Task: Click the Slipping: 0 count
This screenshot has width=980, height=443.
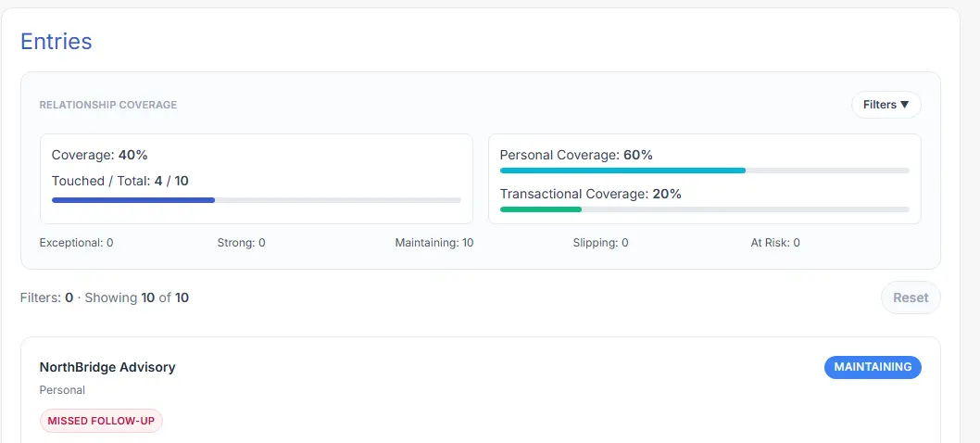Action: (600, 243)
